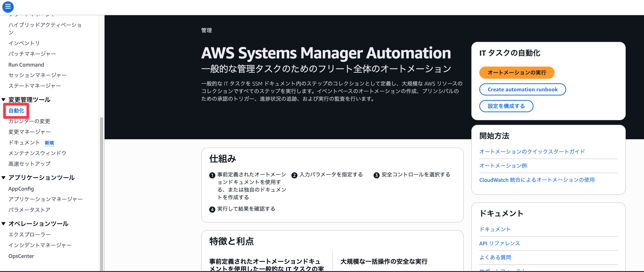Viewport: 644px width, 272px height.
Task: Collapse the 変更管理ツール section
Action: pyautogui.click(x=3, y=100)
